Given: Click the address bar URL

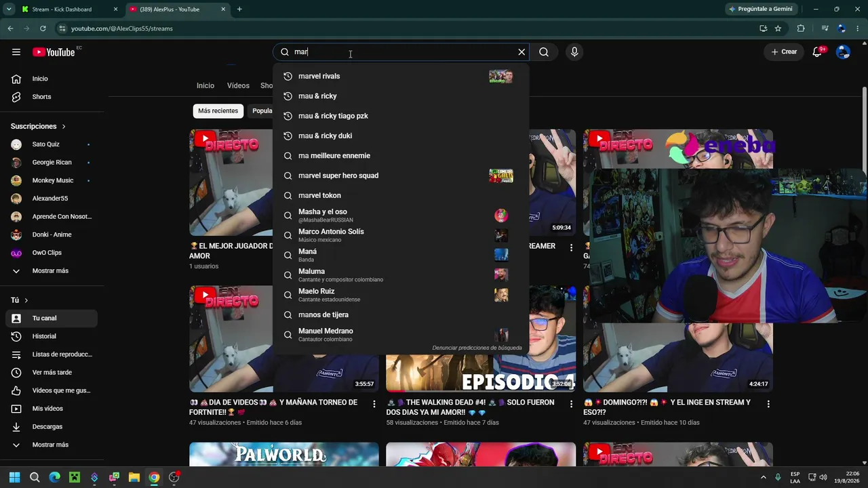Looking at the screenshot, I should click(122, 28).
